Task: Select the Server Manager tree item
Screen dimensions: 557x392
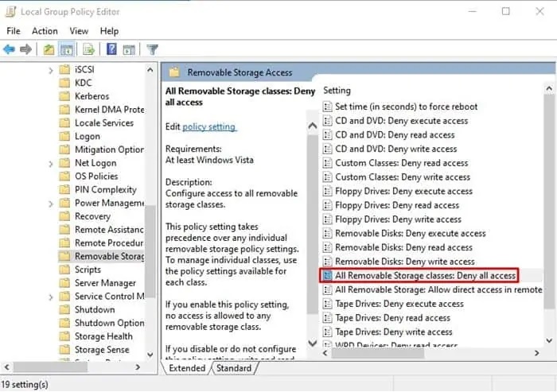Action: pyautogui.click(x=105, y=283)
